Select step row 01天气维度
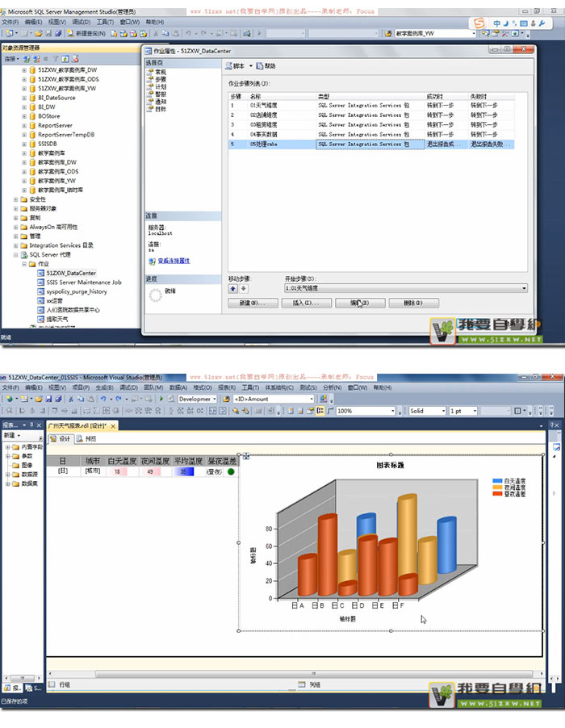The height and width of the screenshot is (728, 565). point(371,106)
